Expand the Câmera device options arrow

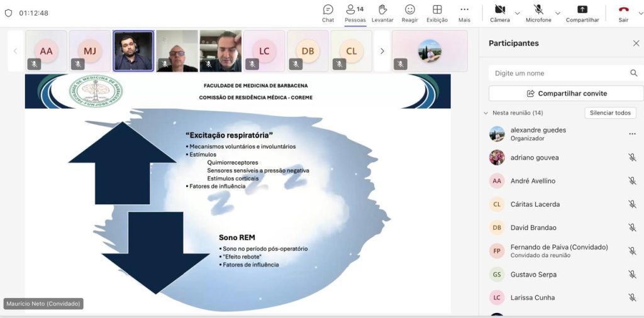tap(518, 13)
